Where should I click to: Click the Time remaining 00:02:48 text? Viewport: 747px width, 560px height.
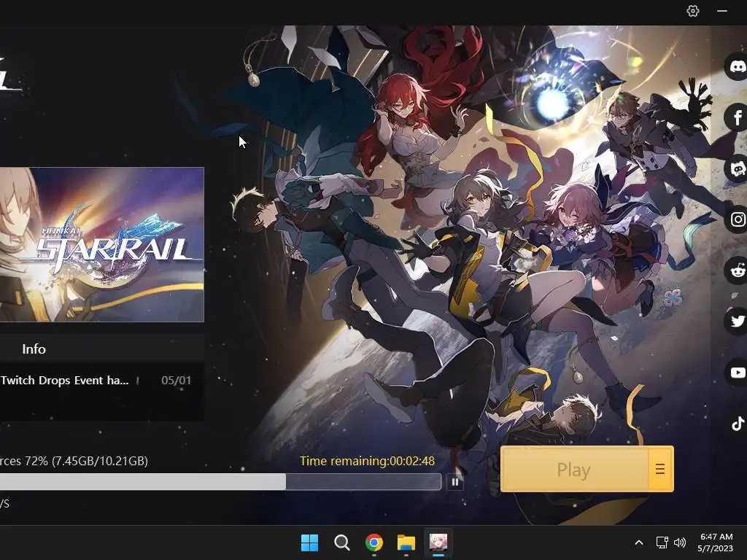(x=368, y=461)
